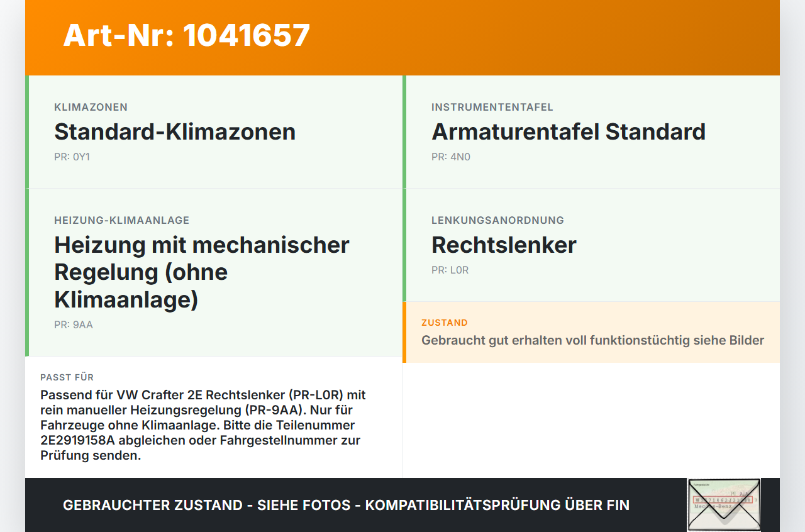
Task: Click the Passend für VW Crafter description
Action: pos(203,425)
